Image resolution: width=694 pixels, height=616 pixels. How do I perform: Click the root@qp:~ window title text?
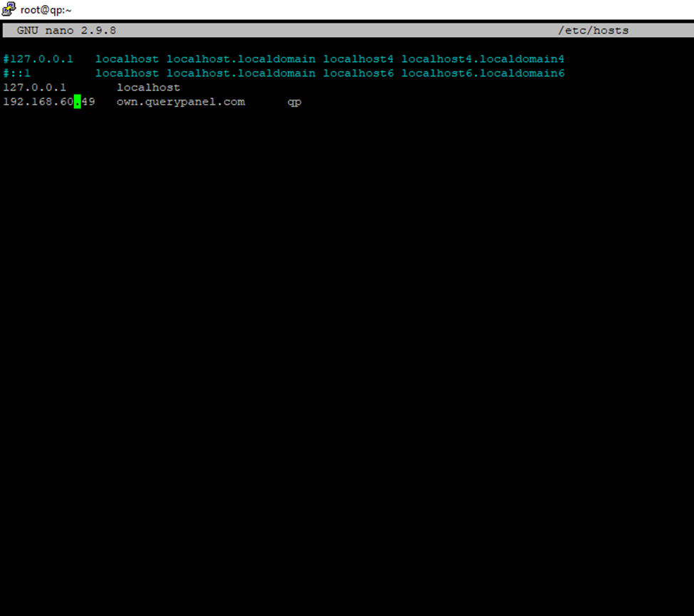pyautogui.click(x=46, y=10)
